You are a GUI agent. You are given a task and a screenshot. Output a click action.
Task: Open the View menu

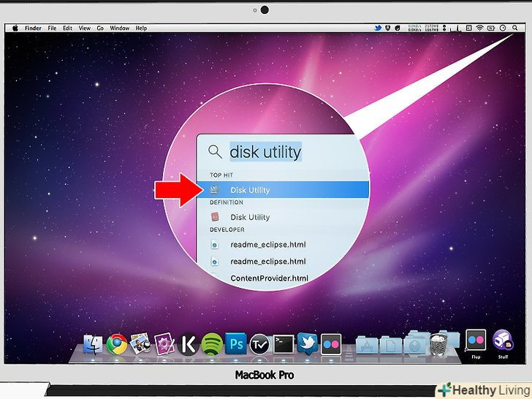coord(85,28)
